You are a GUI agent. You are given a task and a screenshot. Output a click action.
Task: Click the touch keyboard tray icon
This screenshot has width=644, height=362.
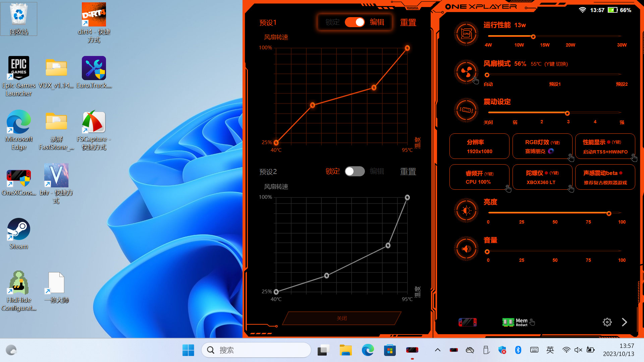click(x=534, y=350)
